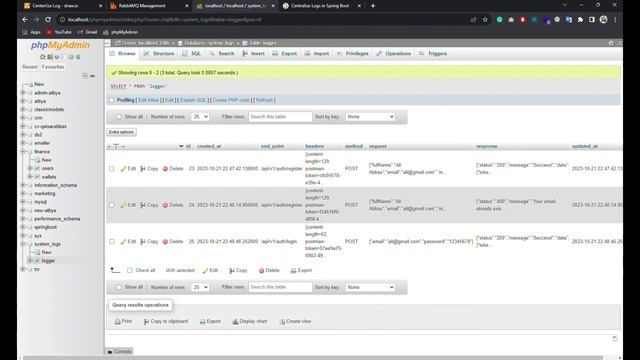Click the link-with-main-panel icon above tree

[x=92, y=76]
